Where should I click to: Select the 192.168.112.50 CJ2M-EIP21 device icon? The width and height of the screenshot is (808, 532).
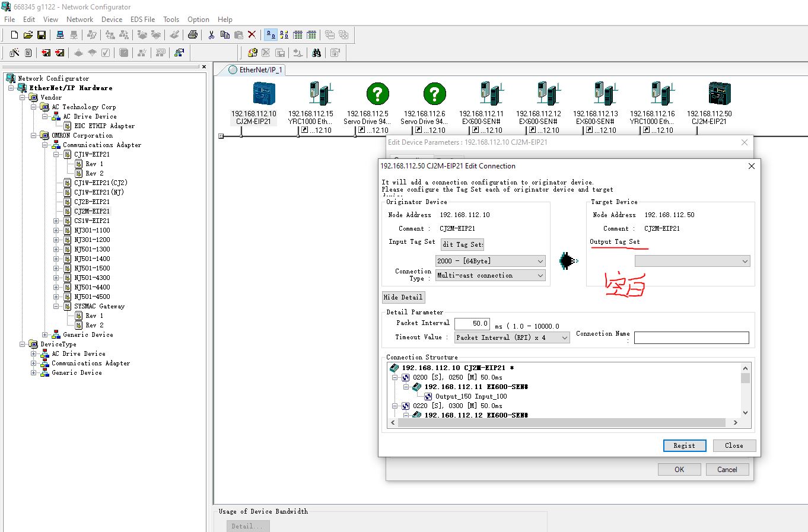(x=718, y=94)
